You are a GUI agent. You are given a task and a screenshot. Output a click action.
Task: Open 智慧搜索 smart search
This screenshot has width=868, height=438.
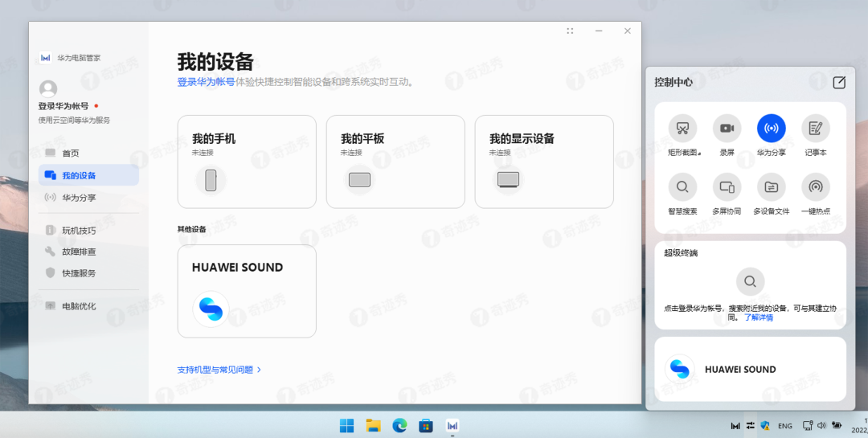click(x=682, y=186)
